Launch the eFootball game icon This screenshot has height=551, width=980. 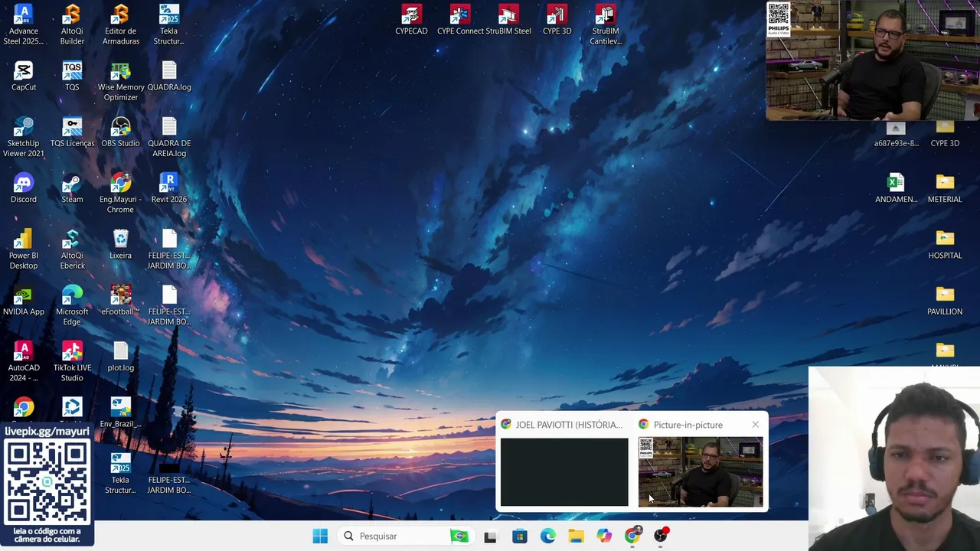120,301
